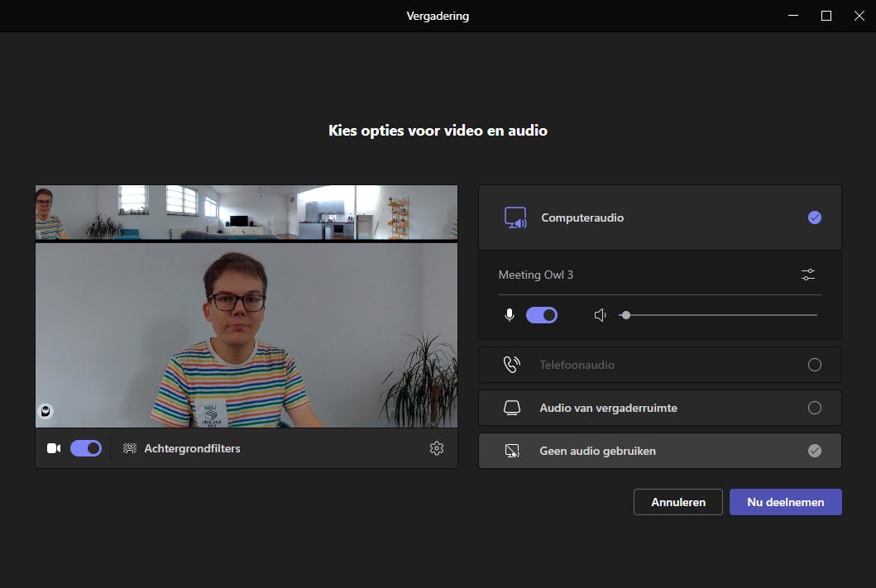Toggle the camera off
This screenshot has width=876, height=588.
pyautogui.click(x=85, y=447)
